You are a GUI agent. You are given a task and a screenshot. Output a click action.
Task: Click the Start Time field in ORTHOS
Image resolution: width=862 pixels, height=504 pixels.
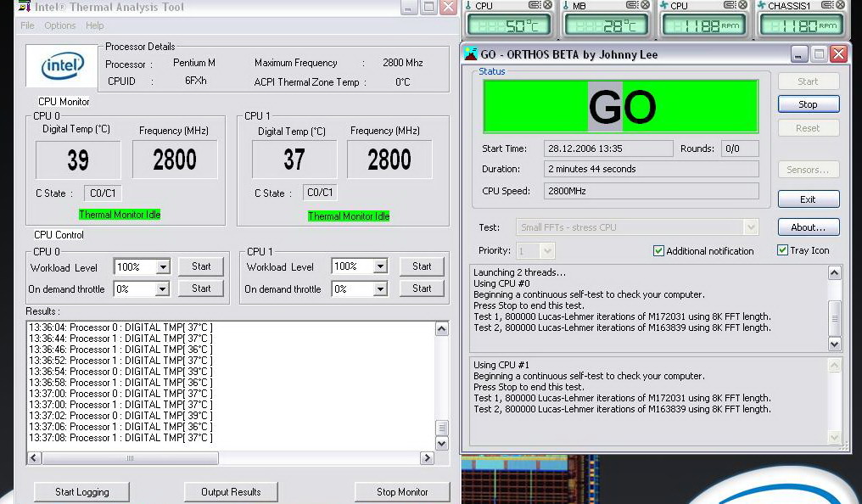coord(608,148)
